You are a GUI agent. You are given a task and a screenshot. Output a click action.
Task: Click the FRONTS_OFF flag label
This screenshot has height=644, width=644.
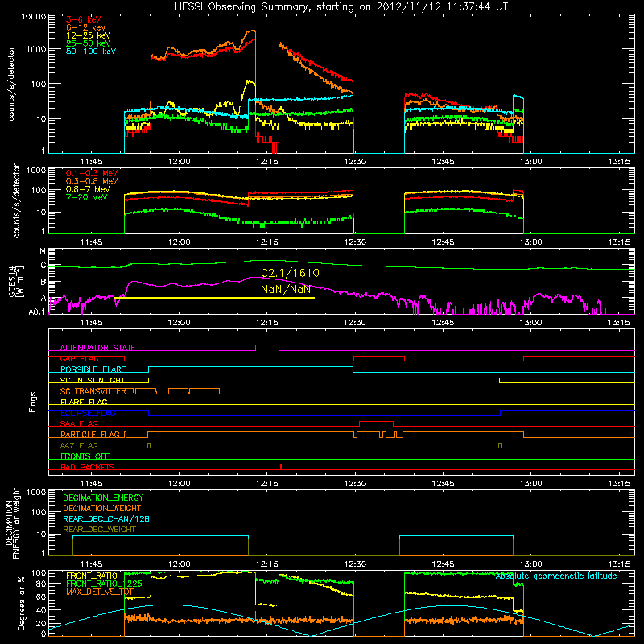tap(85, 456)
